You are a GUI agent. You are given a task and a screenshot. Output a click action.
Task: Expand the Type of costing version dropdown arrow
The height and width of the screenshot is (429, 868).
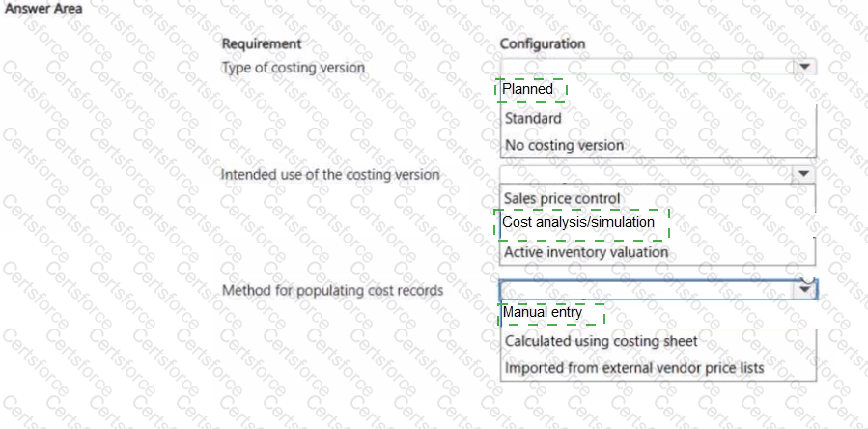tap(803, 68)
